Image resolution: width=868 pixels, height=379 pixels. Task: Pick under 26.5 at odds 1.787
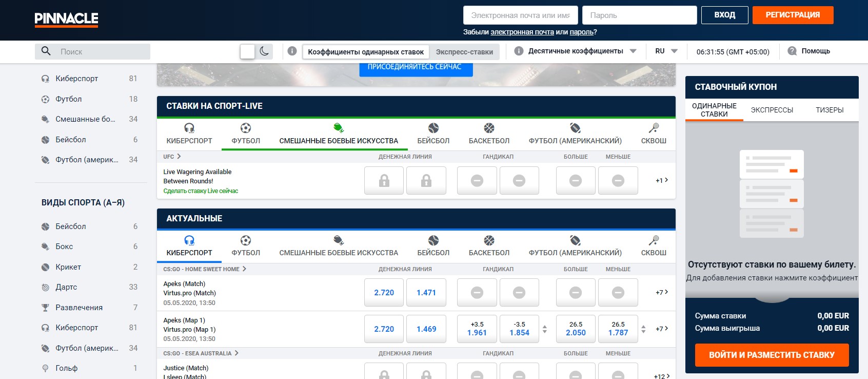tap(618, 329)
